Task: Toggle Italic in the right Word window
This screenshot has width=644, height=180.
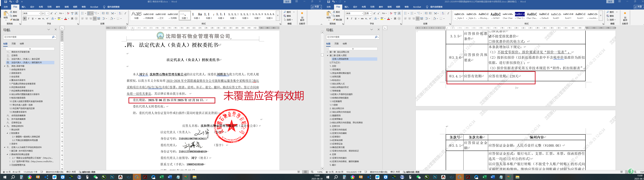Action: pos(352,19)
